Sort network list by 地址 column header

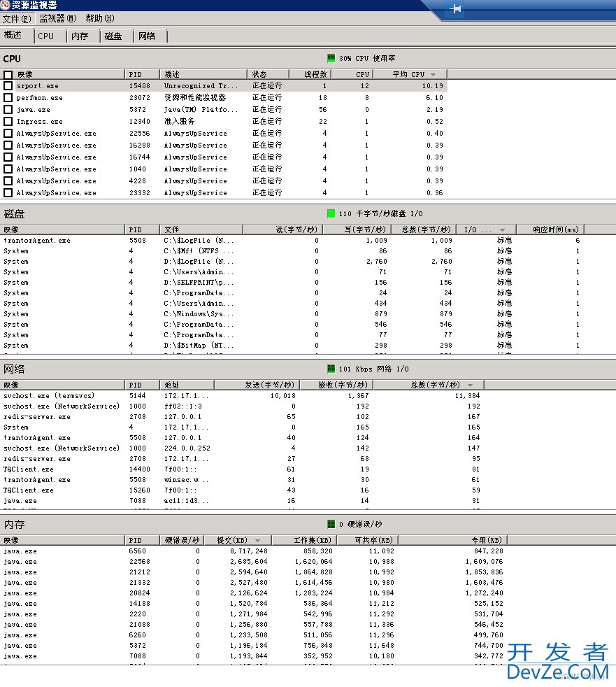pyautogui.click(x=187, y=385)
